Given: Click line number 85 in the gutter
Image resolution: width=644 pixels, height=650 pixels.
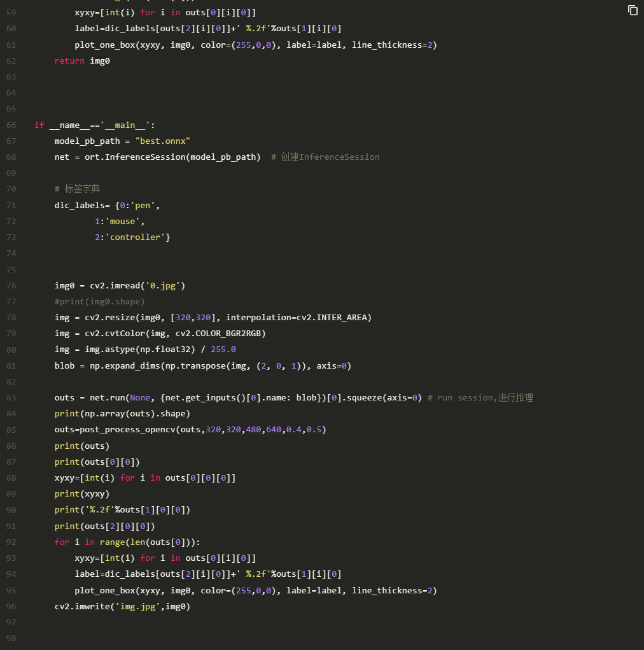Looking at the screenshot, I should 11,430.
